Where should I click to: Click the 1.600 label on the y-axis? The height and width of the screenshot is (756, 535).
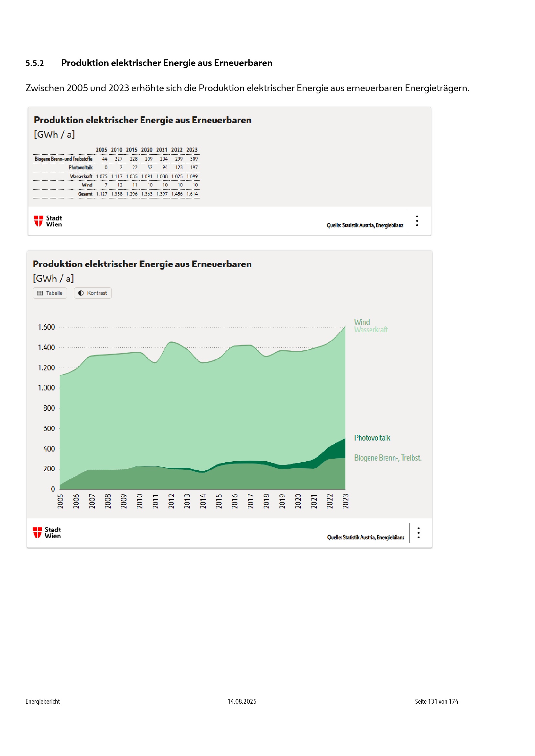click(47, 327)
